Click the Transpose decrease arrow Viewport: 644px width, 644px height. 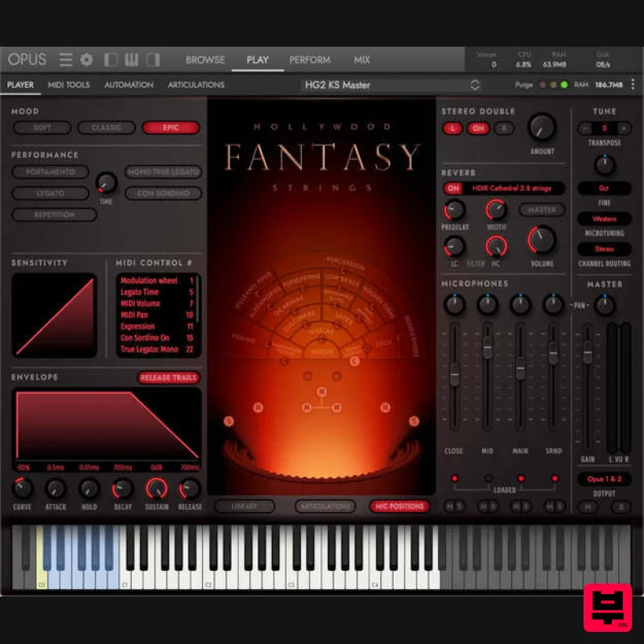(585, 128)
